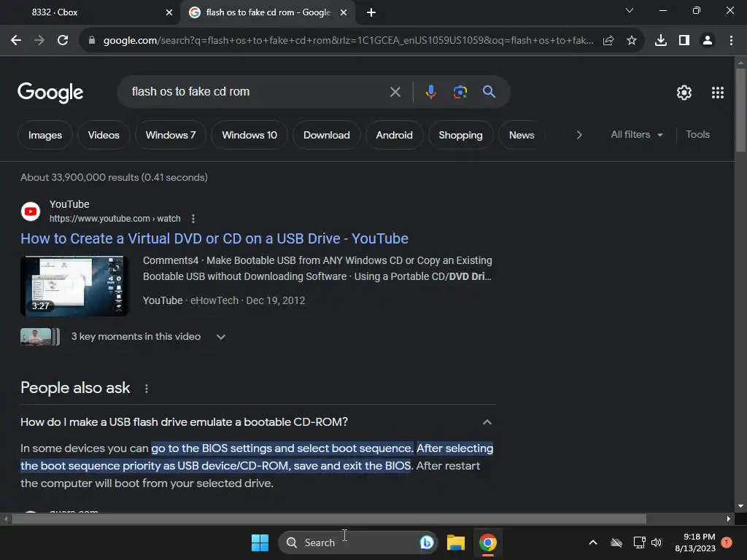This screenshot has width=747, height=560.
Task: Open Chrome downloads
Action: 661,41
